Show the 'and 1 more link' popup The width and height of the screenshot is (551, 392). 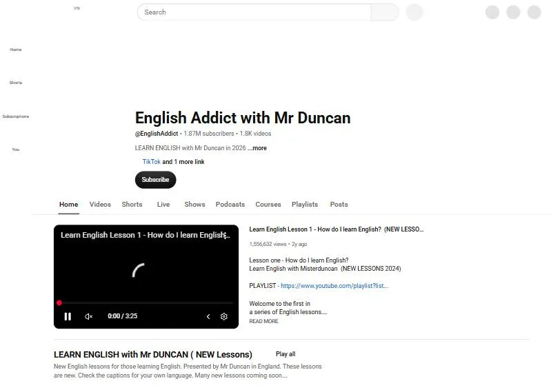(x=183, y=162)
